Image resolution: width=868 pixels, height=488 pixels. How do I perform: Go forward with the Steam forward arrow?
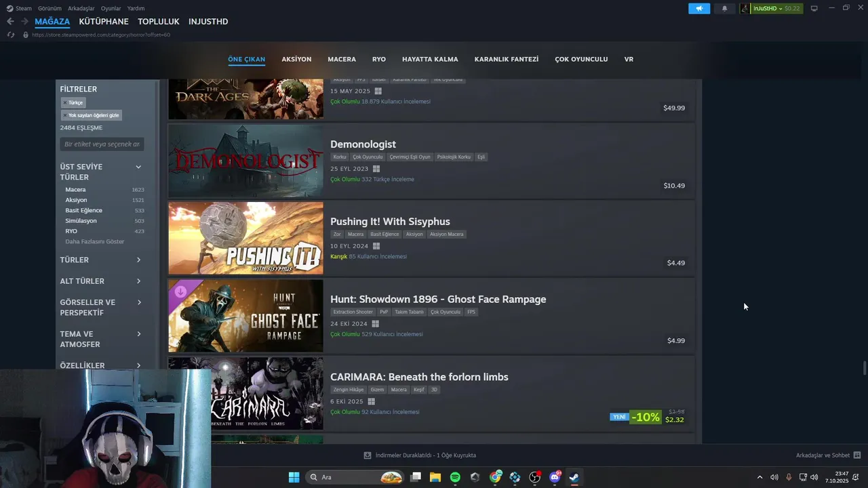click(x=24, y=22)
